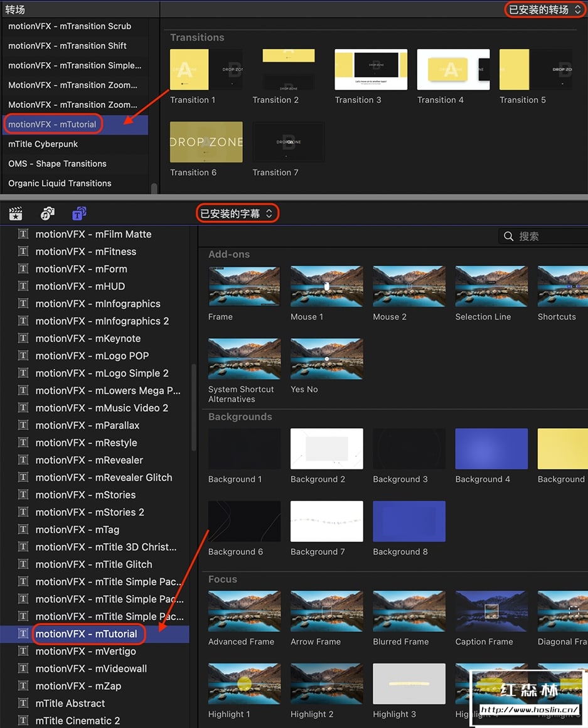Select the Background 2 white thumbnail

coord(327,449)
